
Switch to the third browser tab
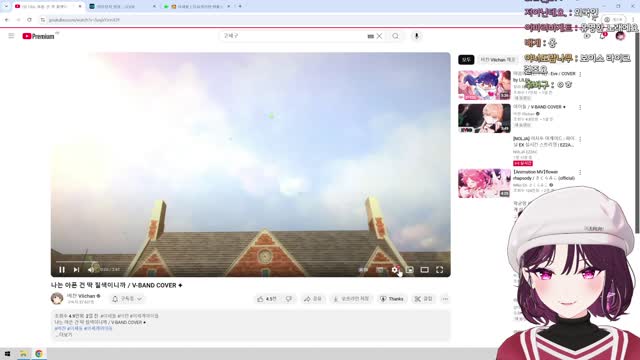pyautogui.click(x=197, y=6)
